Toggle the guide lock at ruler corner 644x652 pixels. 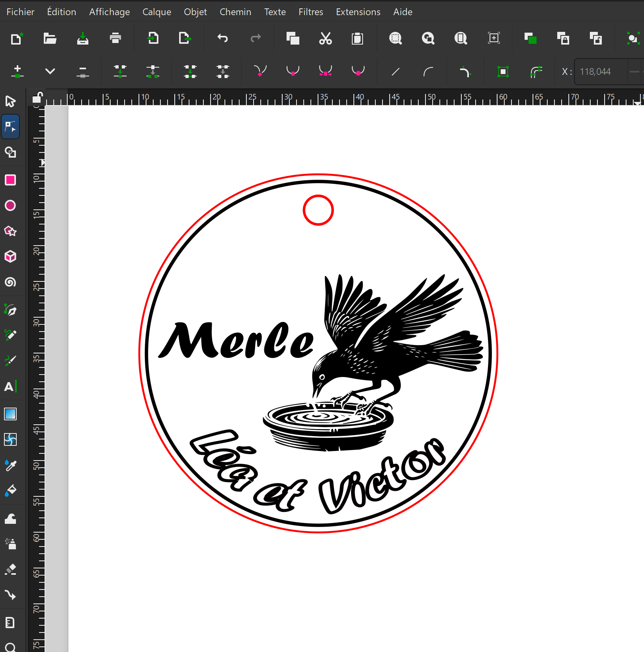[37, 98]
